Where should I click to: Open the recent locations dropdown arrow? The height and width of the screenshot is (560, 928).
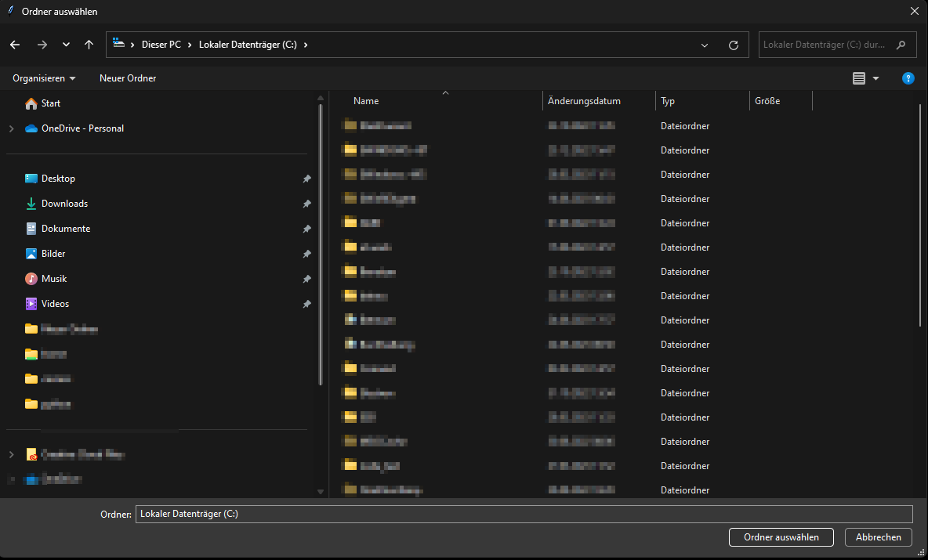point(66,45)
